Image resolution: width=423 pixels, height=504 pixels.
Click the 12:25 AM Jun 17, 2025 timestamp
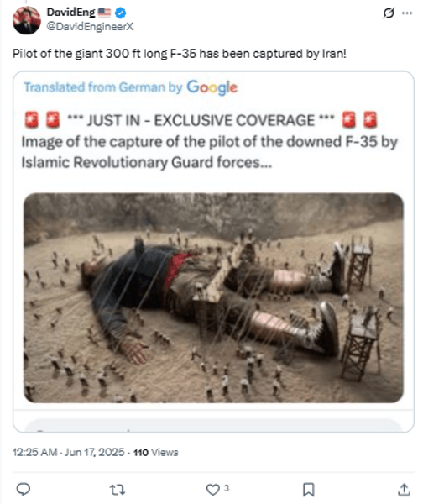coord(68,452)
